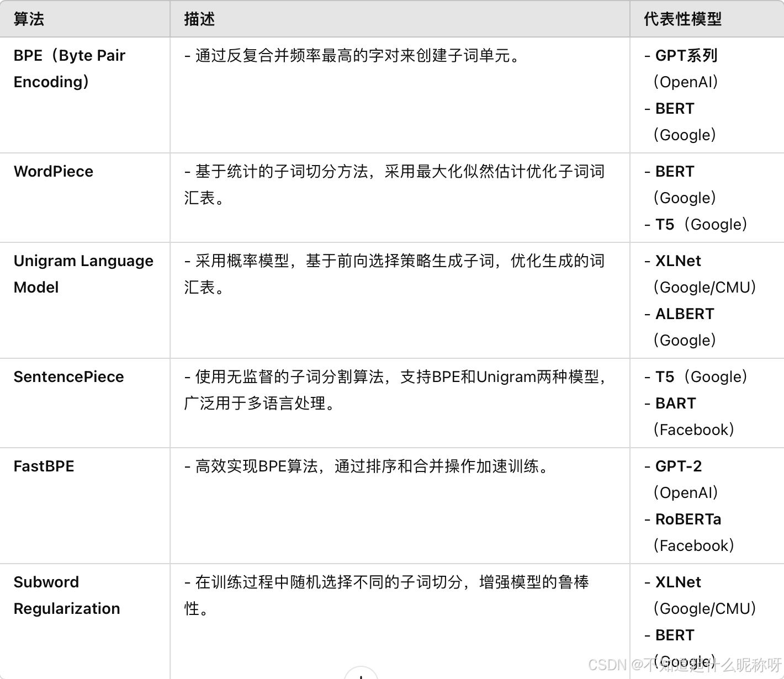Click T5 (Google) in the SentencePiece row

tap(701, 377)
